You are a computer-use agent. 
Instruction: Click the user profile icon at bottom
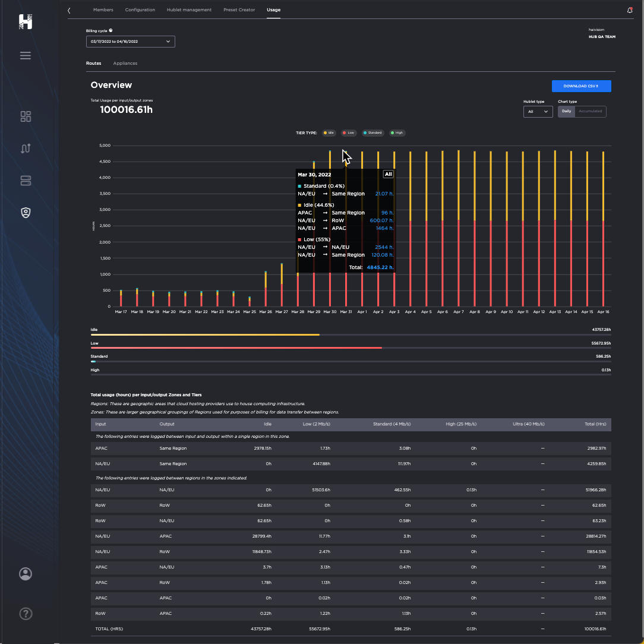click(26, 574)
